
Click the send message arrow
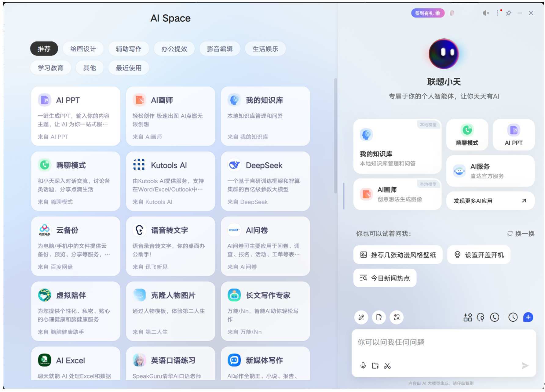(x=525, y=365)
